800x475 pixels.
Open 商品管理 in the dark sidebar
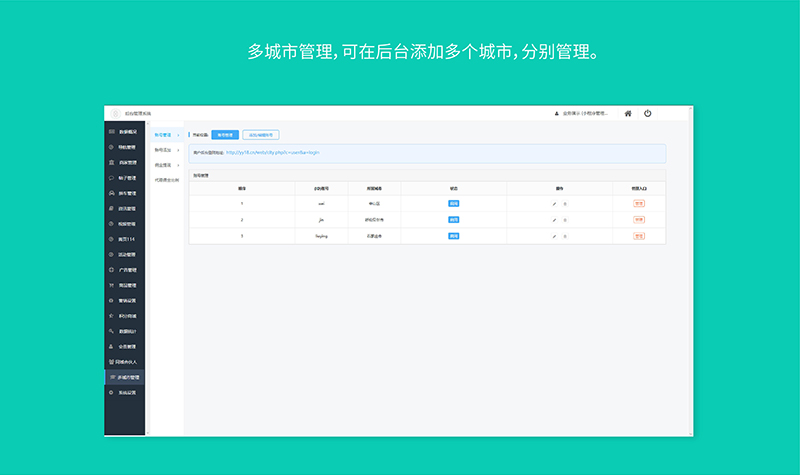click(124, 285)
